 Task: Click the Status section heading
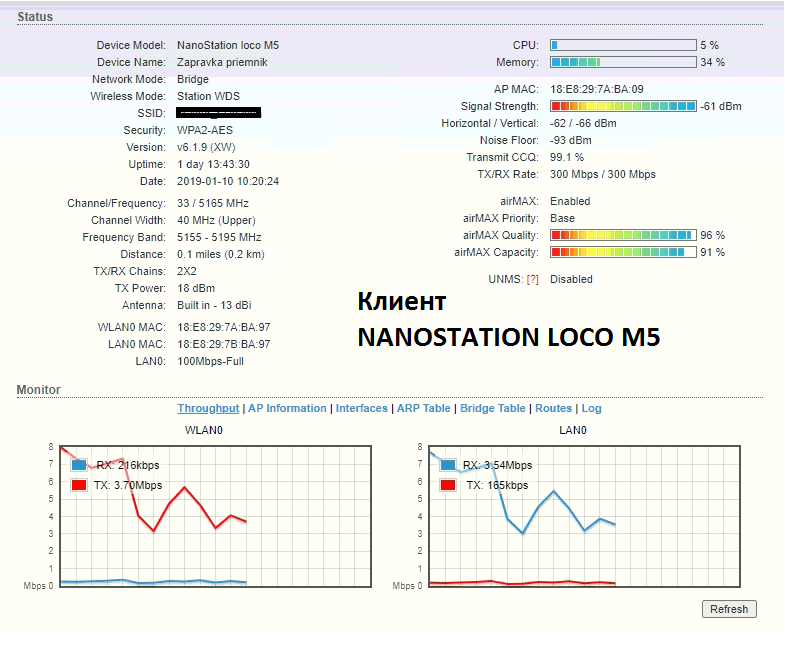click(x=35, y=17)
